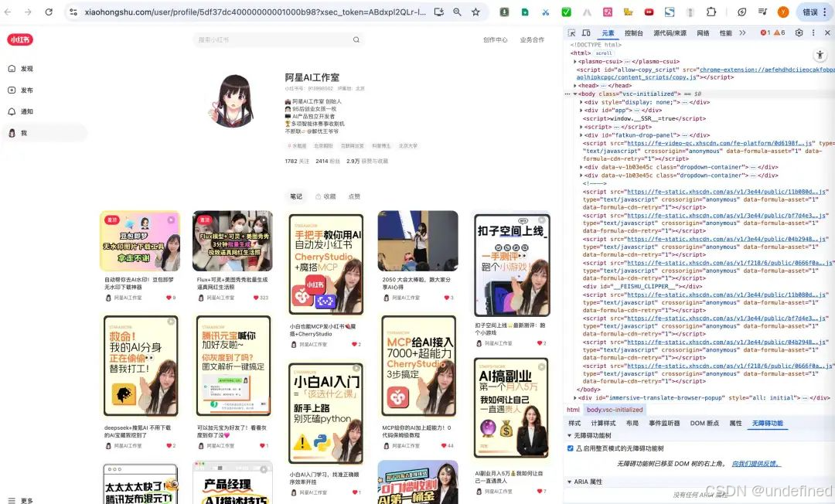
Task: Open the 1782 关注 following count
Action: (x=297, y=161)
